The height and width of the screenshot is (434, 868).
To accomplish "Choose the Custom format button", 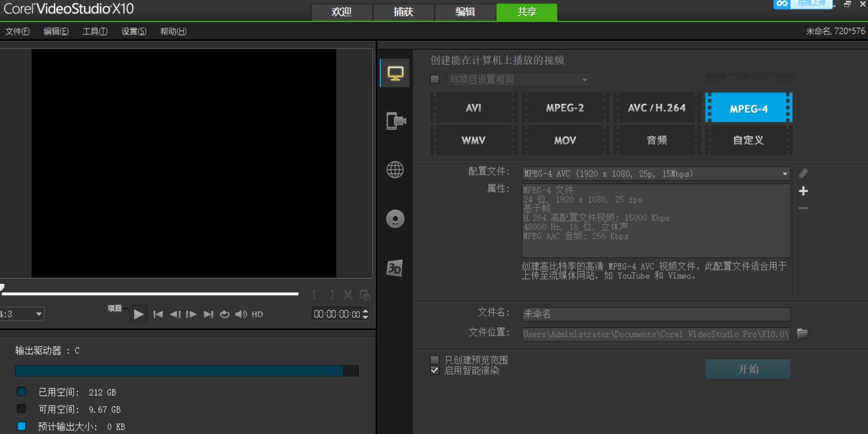I will [x=749, y=140].
